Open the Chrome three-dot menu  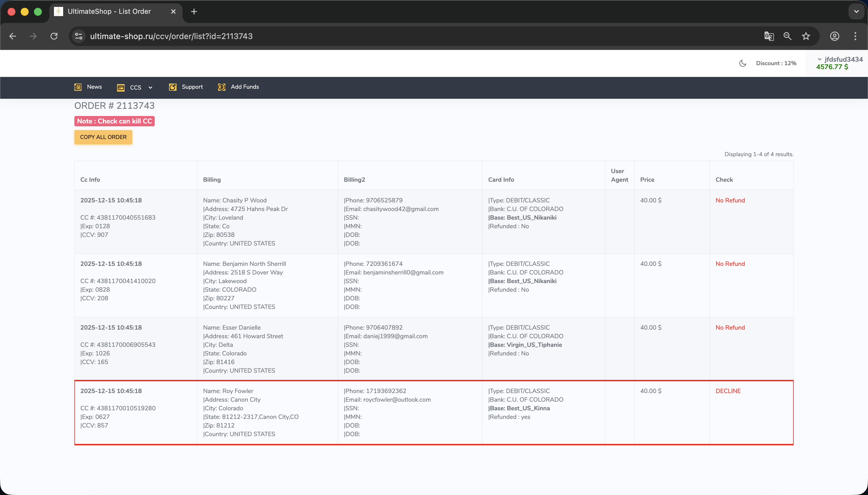click(855, 36)
